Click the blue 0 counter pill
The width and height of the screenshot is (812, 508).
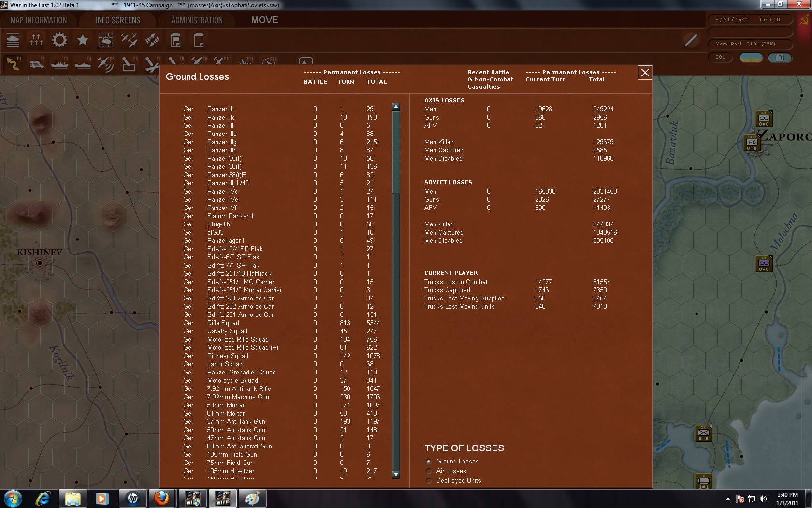tap(780, 58)
